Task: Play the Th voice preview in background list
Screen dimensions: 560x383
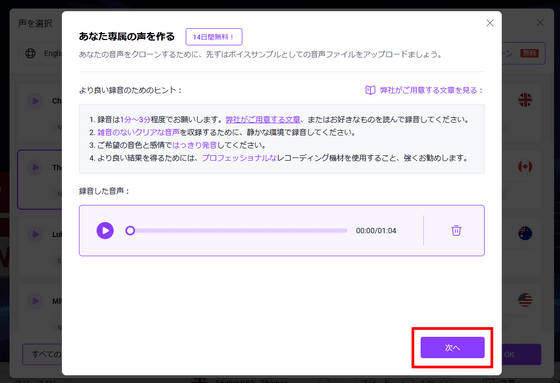Action: point(35,167)
